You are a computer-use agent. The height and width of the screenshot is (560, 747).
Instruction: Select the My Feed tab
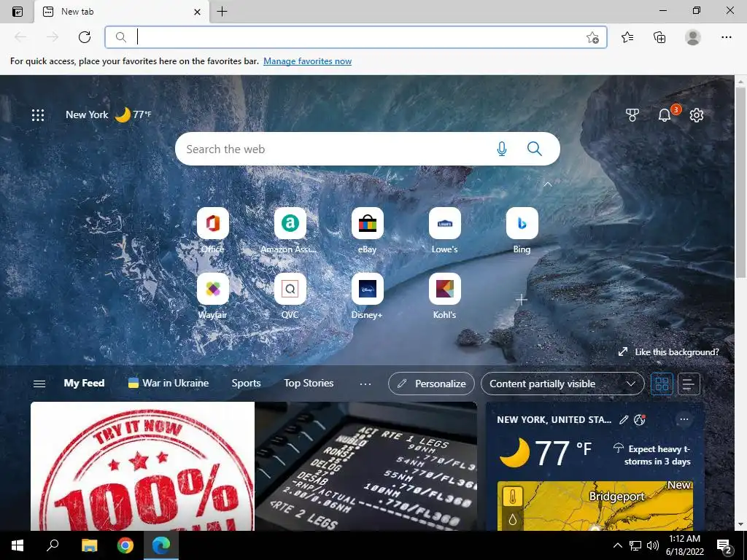[84, 383]
